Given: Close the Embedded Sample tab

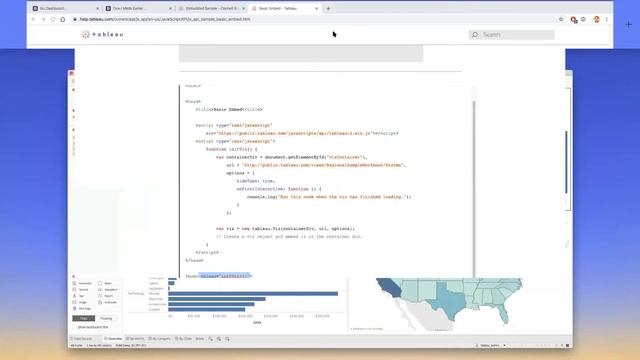Looking at the screenshot, I should pos(243,8).
